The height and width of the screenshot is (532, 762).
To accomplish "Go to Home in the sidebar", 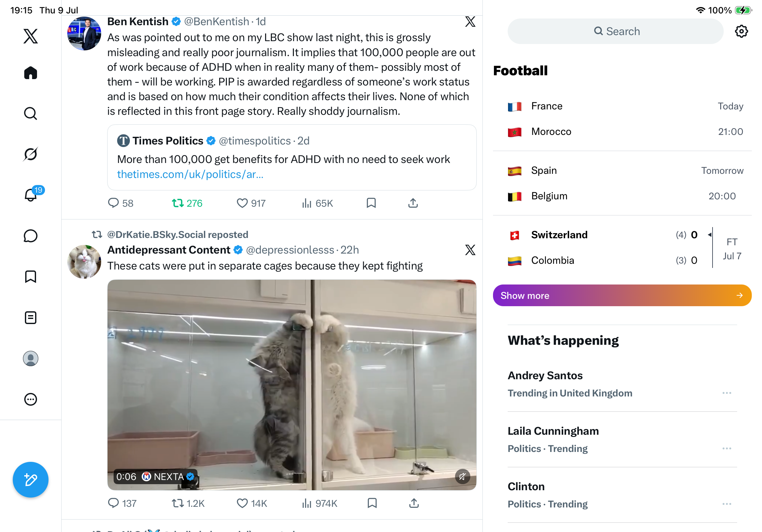I will click(31, 73).
